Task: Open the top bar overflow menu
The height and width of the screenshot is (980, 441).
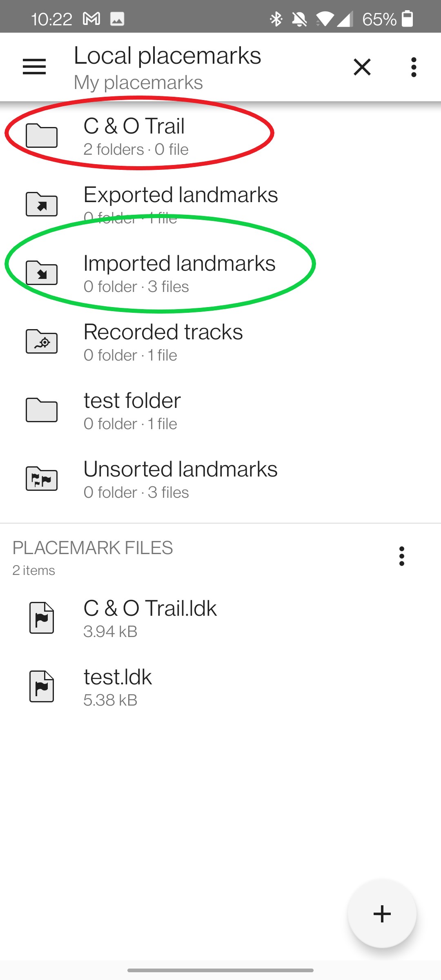Action: (414, 67)
